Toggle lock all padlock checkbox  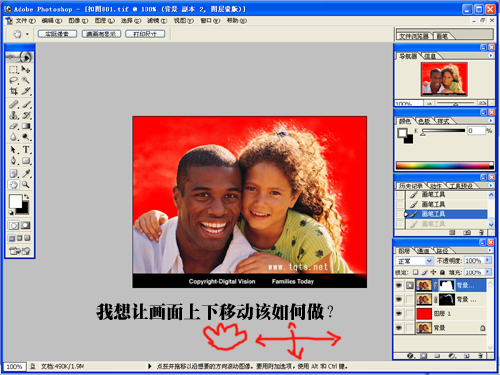click(442, 272)
